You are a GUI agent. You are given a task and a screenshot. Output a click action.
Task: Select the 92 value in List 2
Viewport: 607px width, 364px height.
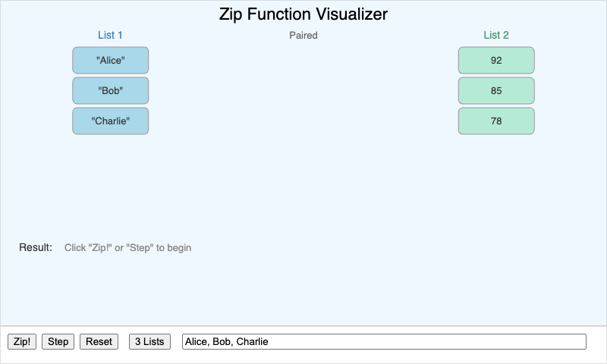(496, 61)
